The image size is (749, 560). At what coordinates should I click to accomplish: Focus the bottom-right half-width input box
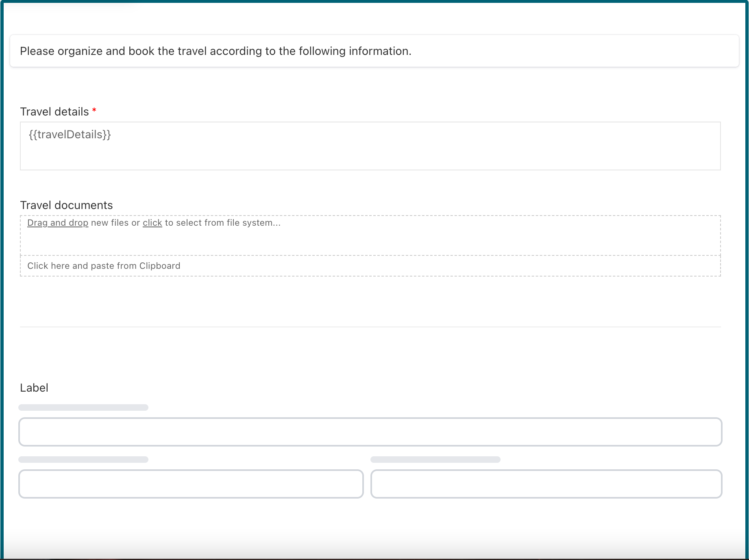pyautogui.click(x=546, y=484)
